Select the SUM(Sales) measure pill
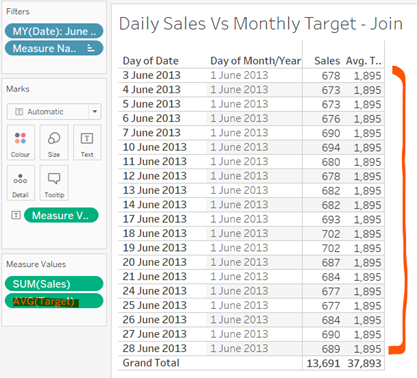Viewport: 417px width, 378px height. click(x=54, y=284)
